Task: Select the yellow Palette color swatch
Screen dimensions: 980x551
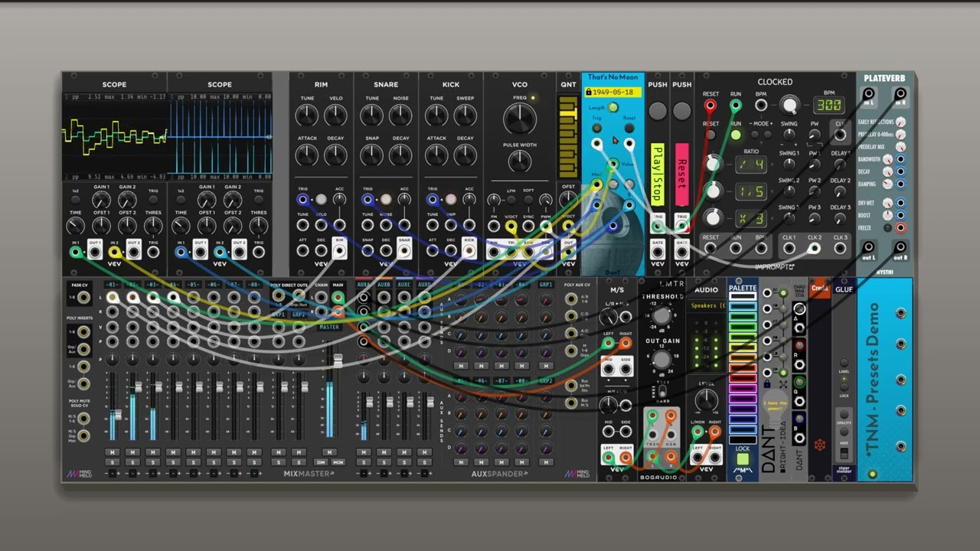Action: pos(743,347)
